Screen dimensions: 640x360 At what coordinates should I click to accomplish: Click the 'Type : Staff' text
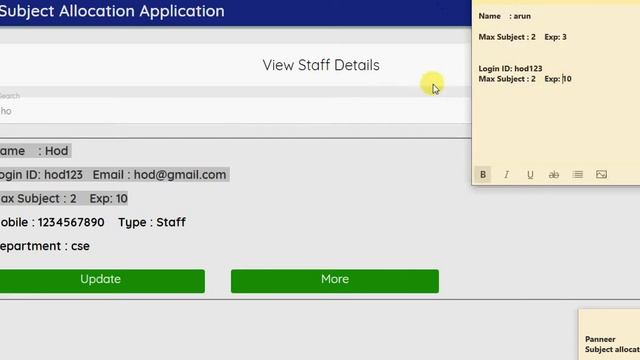(152, 222)
